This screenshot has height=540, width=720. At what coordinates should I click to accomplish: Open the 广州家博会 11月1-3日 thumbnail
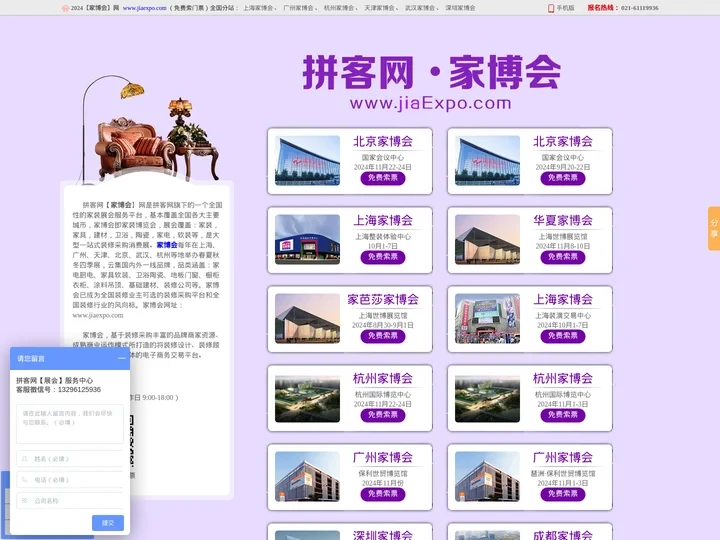click(487, 476)
